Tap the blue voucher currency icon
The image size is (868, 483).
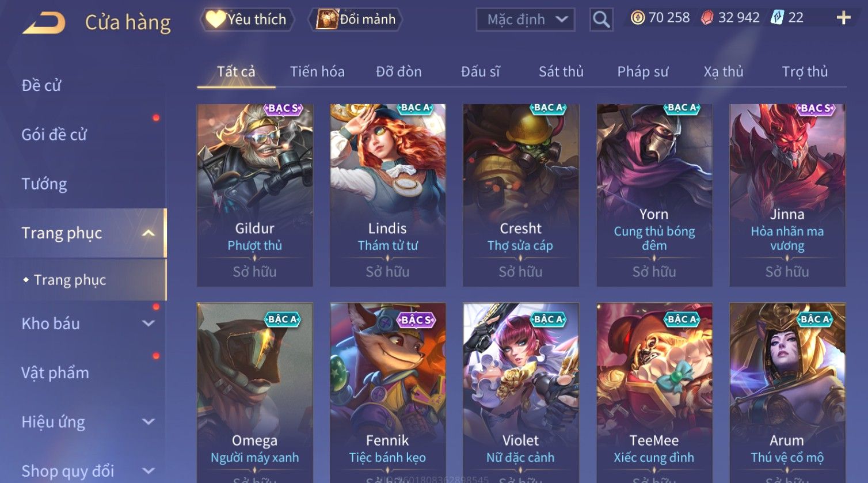pyautogui.click(x=777, y=18)
